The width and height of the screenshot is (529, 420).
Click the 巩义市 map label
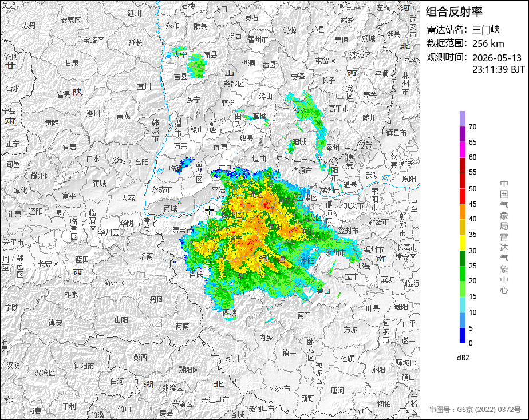[354, 205]
